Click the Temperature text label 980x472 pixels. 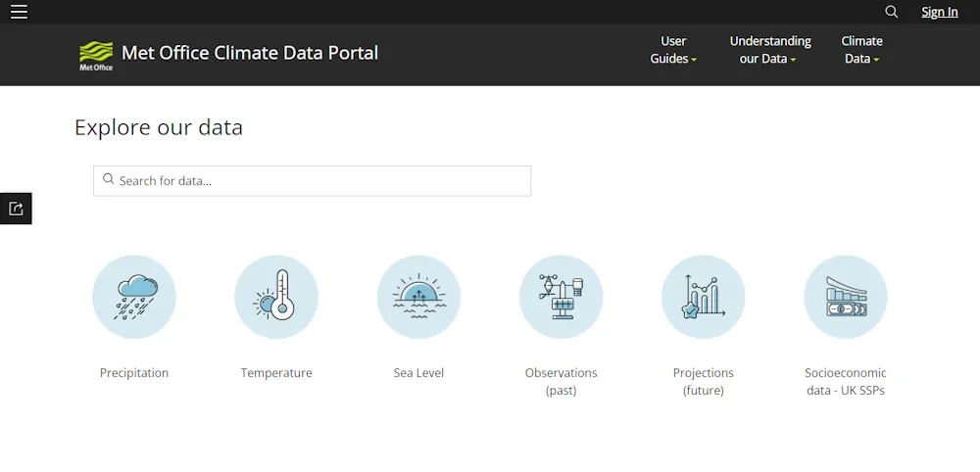tap(276, 373)
